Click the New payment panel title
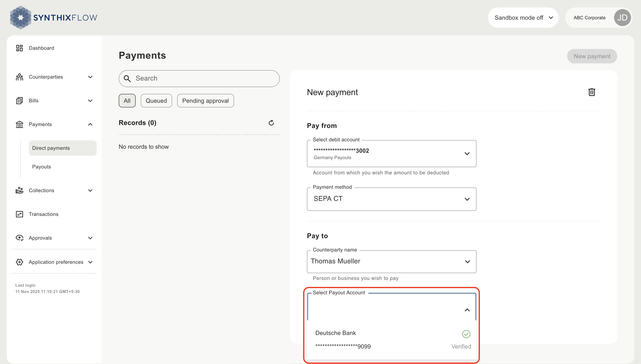The width and height of the screenshot is (641, 364). click(332, 92)
